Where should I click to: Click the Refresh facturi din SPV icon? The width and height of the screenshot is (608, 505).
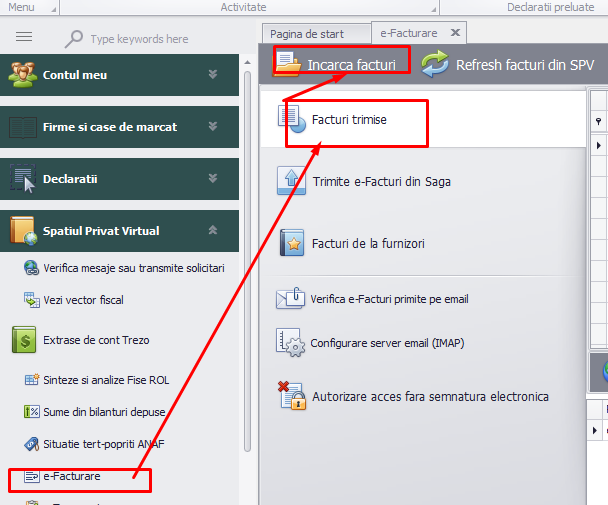pyautogui.click(x=435, y=64)
